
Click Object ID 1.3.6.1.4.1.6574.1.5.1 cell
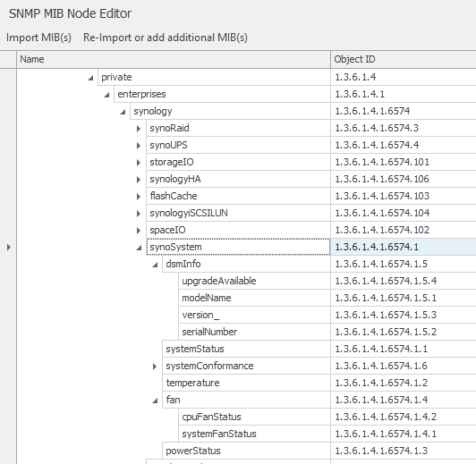(404, 298)
